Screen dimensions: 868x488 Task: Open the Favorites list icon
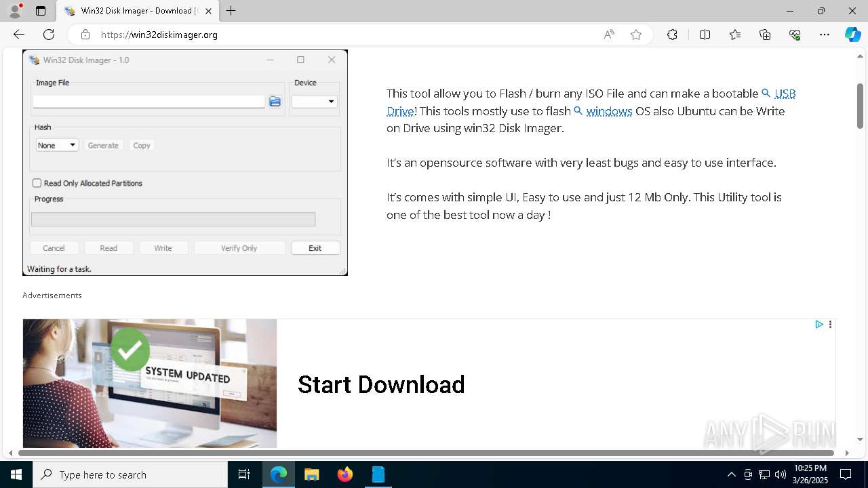735,35
